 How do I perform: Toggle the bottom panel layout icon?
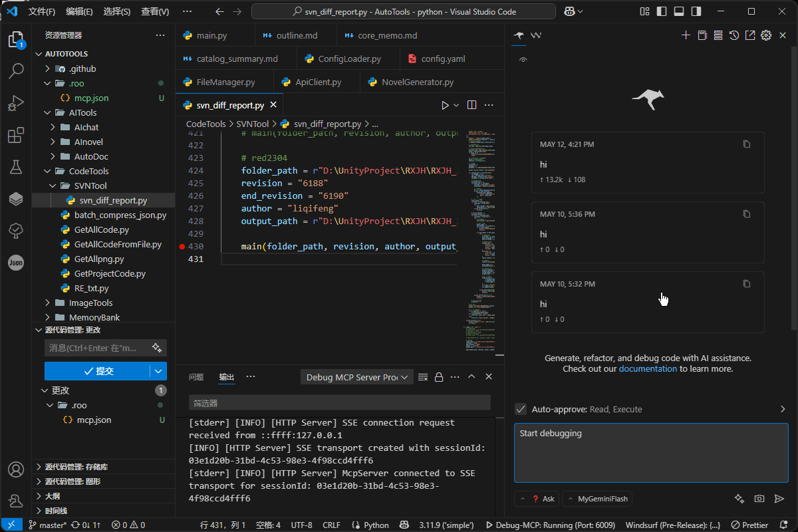tap(678, 11)
